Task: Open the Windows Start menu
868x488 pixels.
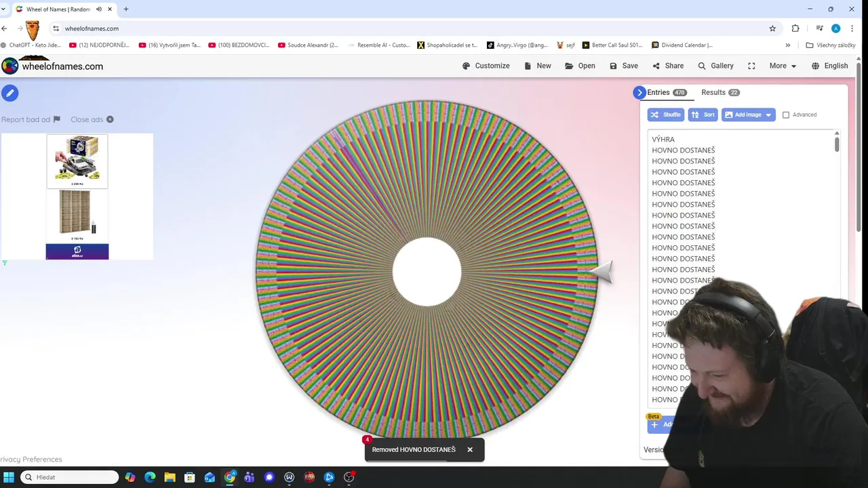Action: pyautogui.click(x=9, y=477)
